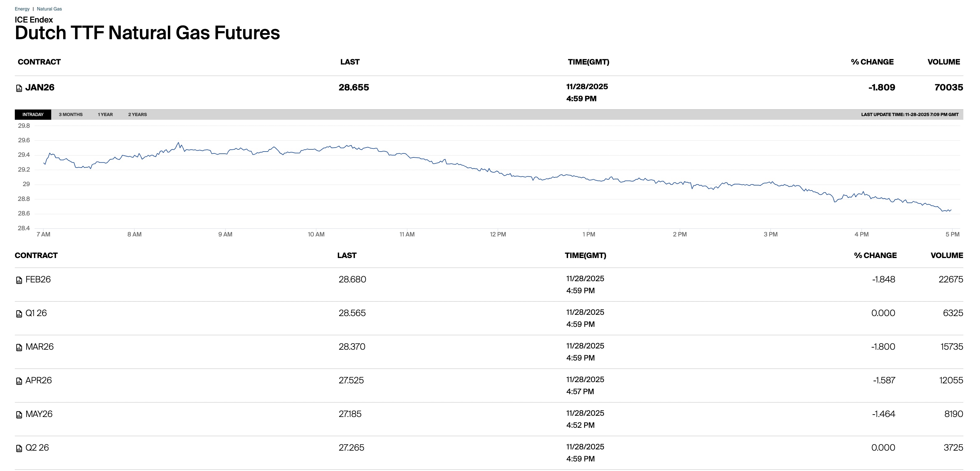Screen dimensions: 980x471
Task: Select the Intraday chart tab
Action: coord(33,115)
